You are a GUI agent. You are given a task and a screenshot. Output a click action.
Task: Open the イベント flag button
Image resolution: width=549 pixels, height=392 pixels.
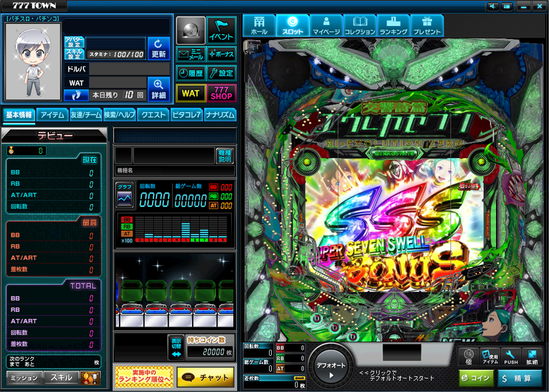pyautogui.click(x=221, y=30)
